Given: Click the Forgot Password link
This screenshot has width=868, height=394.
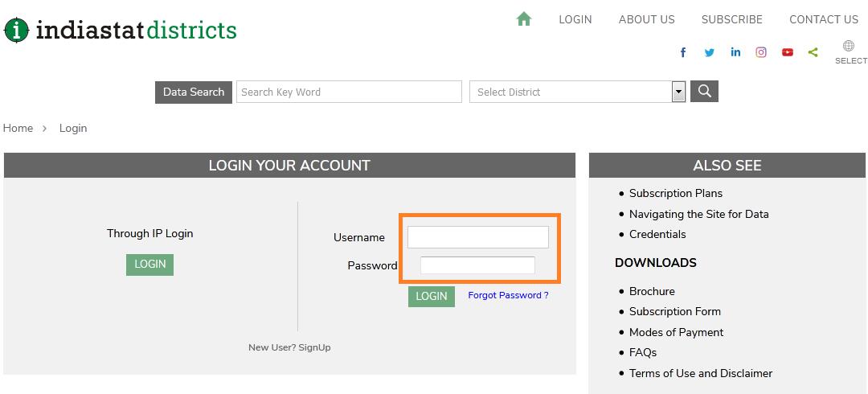Looking at the screenshot, I should click(x=508, y=295).
